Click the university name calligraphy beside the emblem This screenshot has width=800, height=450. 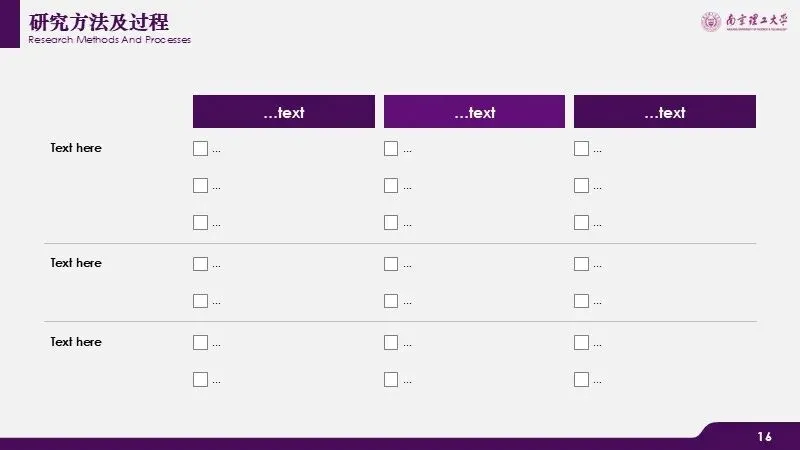[755, 21]
